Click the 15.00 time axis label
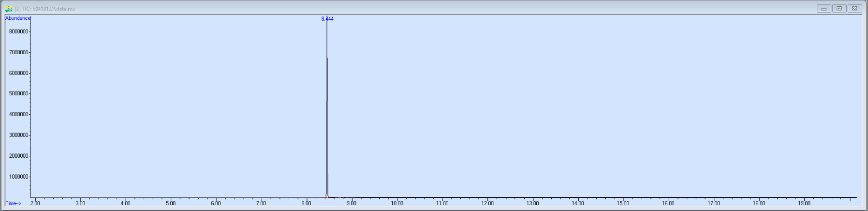This screenshot has width=868, height=211. 623,203
